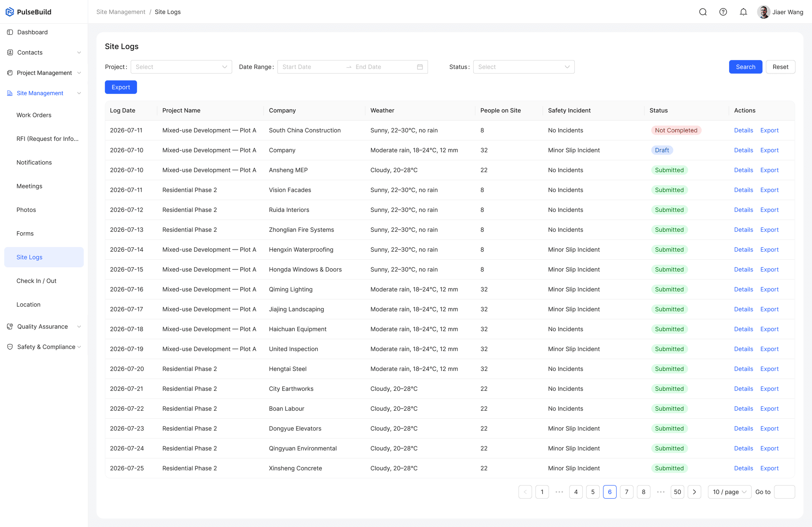The height and width of the screenshot is (527, 812).
Task: Select Photos in the sidebar
Action: [x=26, y=210]
